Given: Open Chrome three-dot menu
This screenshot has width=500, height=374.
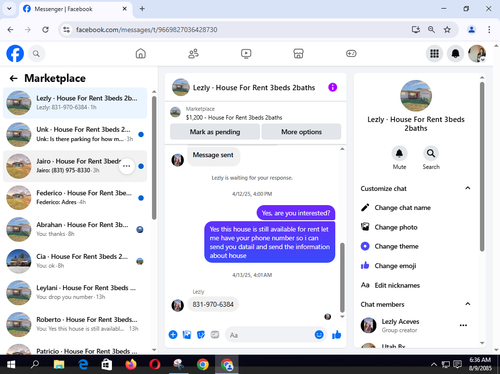Looking at the screenshot, I should 489,30.
